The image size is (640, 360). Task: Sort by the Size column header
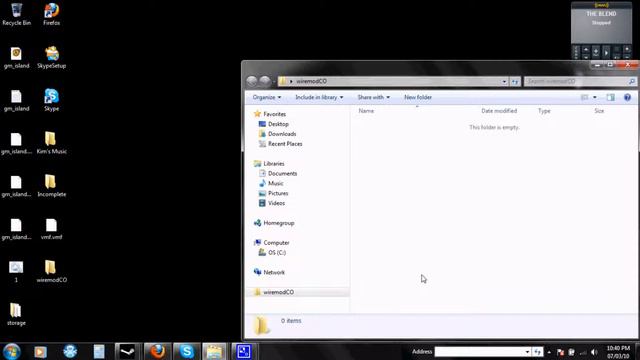click(599, 111)
